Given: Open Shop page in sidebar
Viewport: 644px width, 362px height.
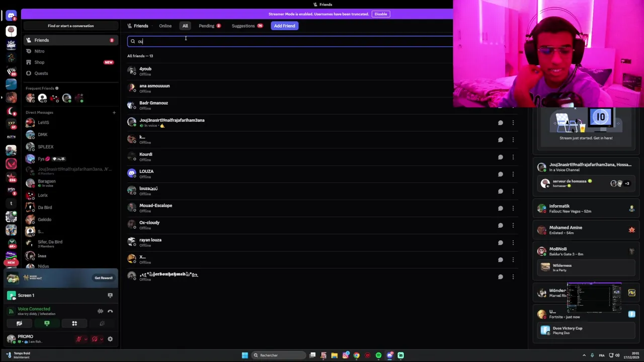Looking at the screenshot, I should [x=70, y=62].
